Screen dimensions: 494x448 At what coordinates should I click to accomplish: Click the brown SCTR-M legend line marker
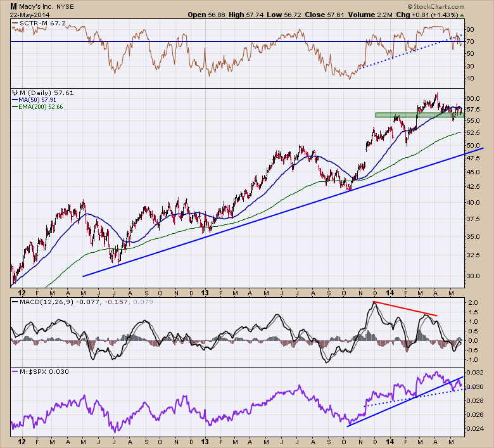pos(14,22)
